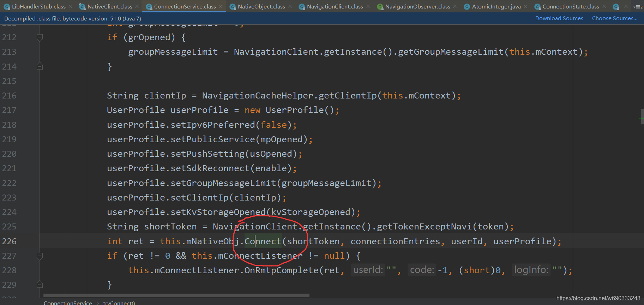The height and width of the screenshot is (305, 644).
Task: Click the Connect method call on line 226
Action: (263, 241)
